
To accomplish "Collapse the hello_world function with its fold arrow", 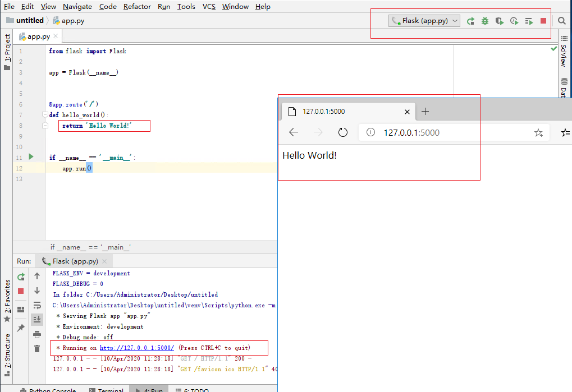I will (x=44, y=114).
